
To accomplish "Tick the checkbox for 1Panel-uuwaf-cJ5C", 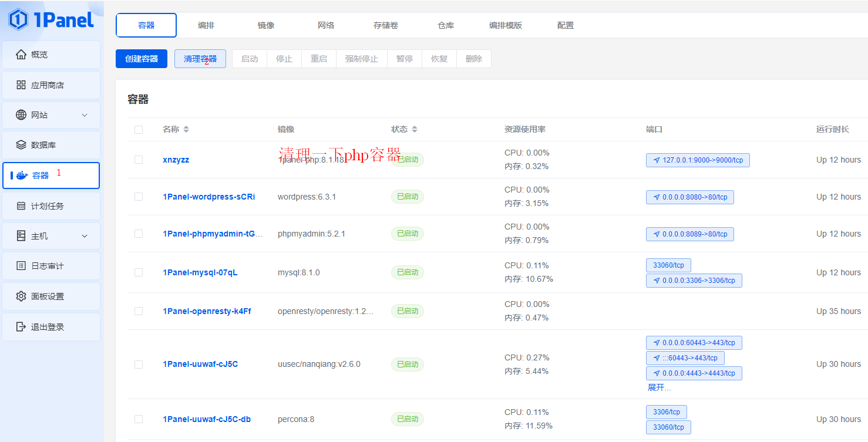I will (x=139, y=364).
